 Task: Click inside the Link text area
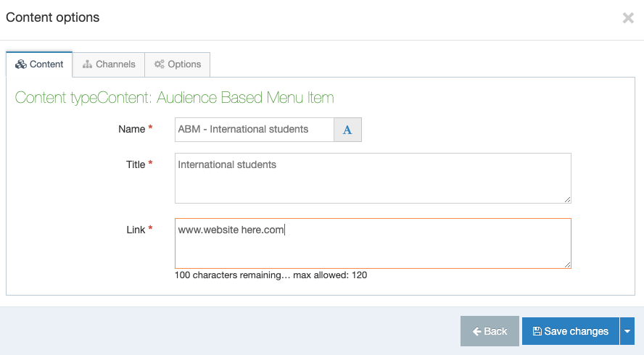point(373,243)
